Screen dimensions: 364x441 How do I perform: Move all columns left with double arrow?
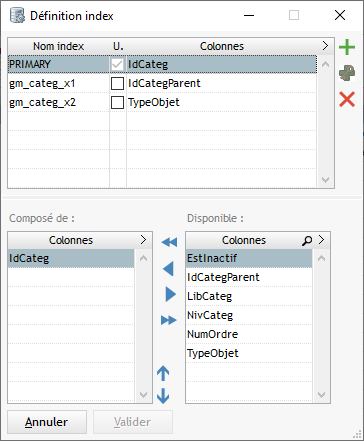(169, 242)
